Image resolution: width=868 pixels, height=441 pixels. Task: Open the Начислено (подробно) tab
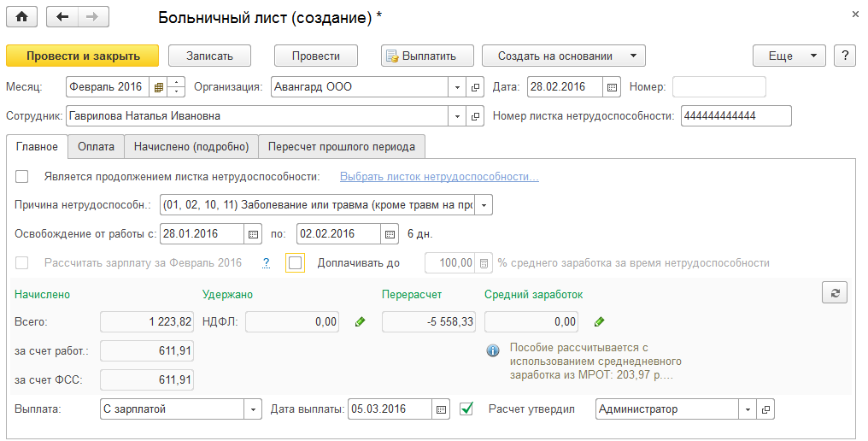tap(191, 147)
